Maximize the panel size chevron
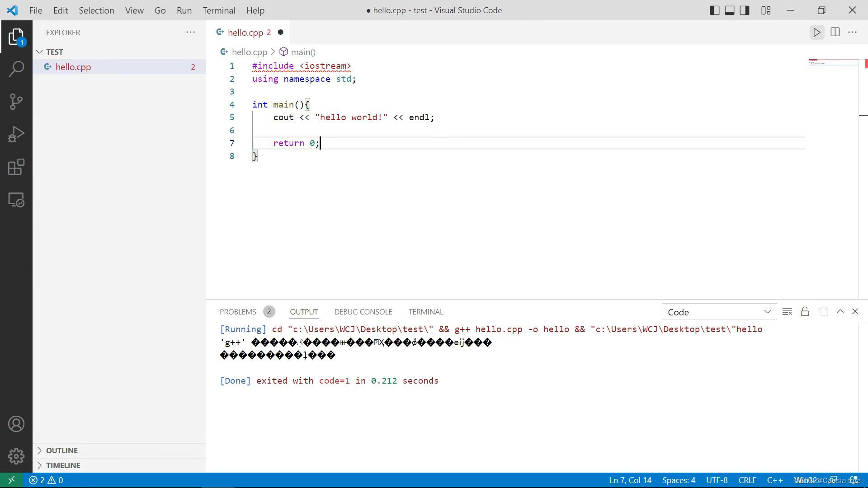The height and width of the screenshot is (488, 868). [840, 311]
